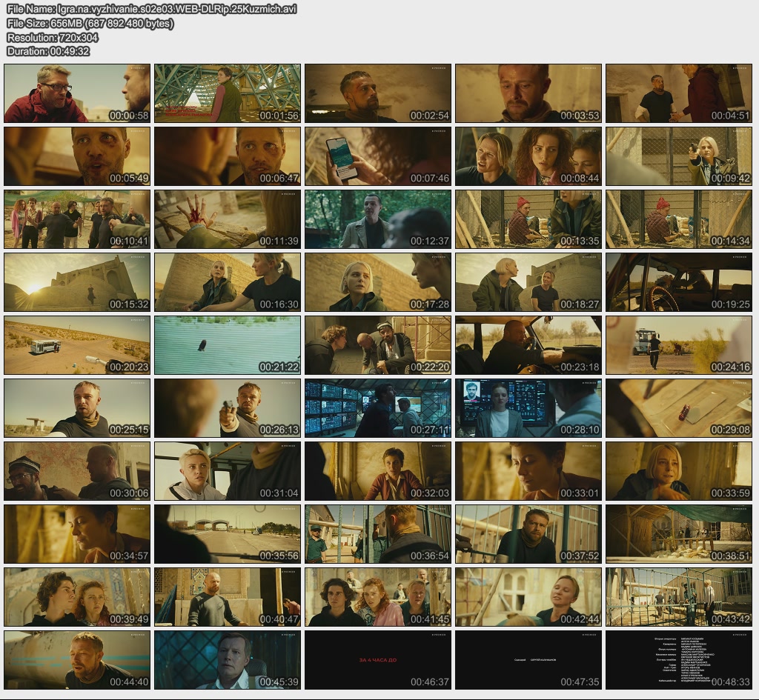759x700 pixels.
Task: Open the suited man thumbnail at 00:45:39
Action: (228, 660)
